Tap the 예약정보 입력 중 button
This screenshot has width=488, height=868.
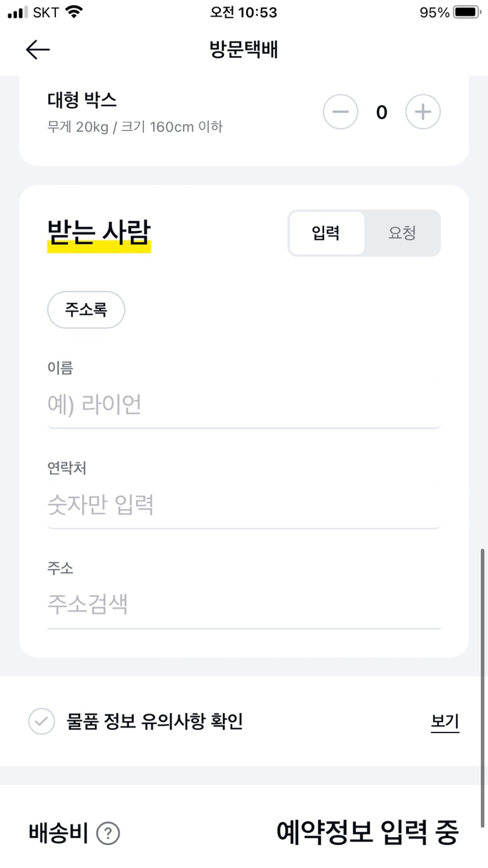[x=368, y=834]
